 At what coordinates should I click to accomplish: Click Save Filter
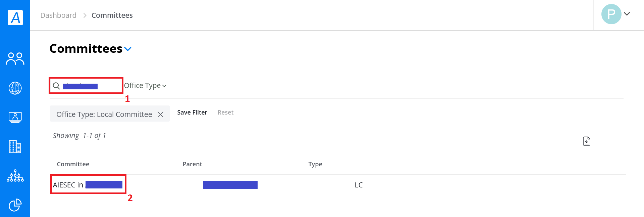(x=192, y=113)
